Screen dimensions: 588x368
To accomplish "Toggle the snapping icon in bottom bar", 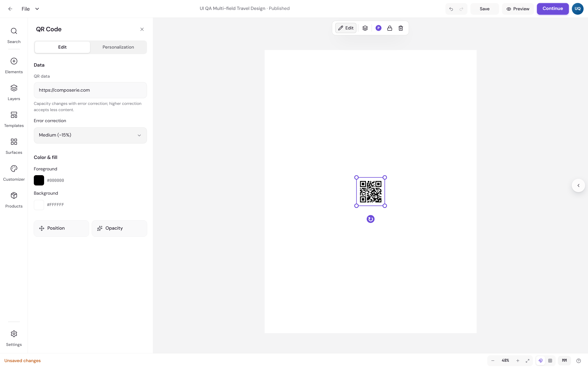I will coord(540,361).
